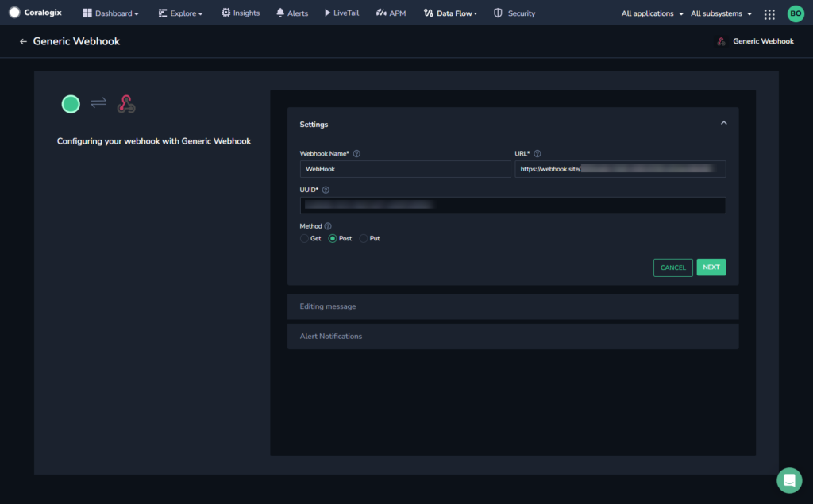Click the exchange arrows icon
The width and height of the screenshot is (813, 504).
[x=98, y=102]
